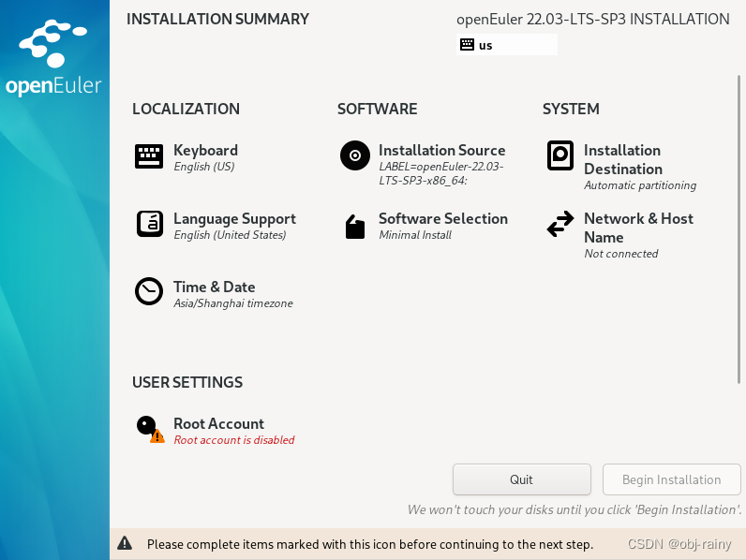Click 'English (US)' keyboard text

click(204, 167)
